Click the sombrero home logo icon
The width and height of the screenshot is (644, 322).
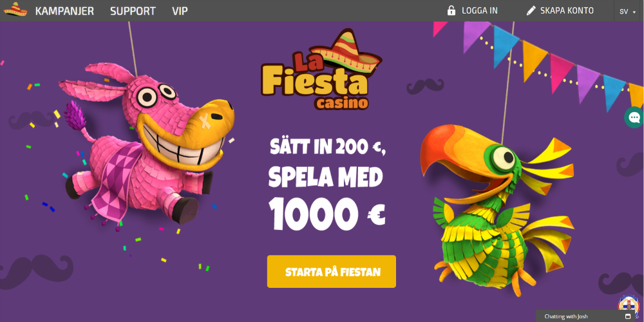tap(15, 10)
